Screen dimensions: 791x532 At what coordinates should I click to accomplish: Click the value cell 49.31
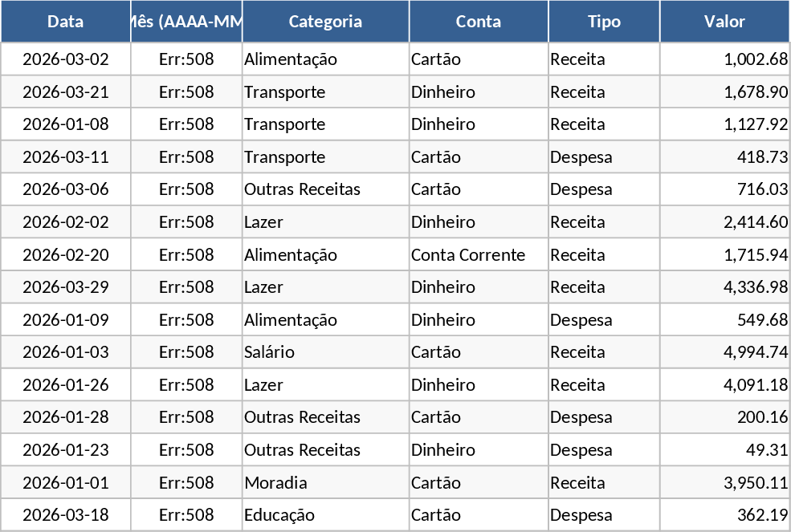766,450
